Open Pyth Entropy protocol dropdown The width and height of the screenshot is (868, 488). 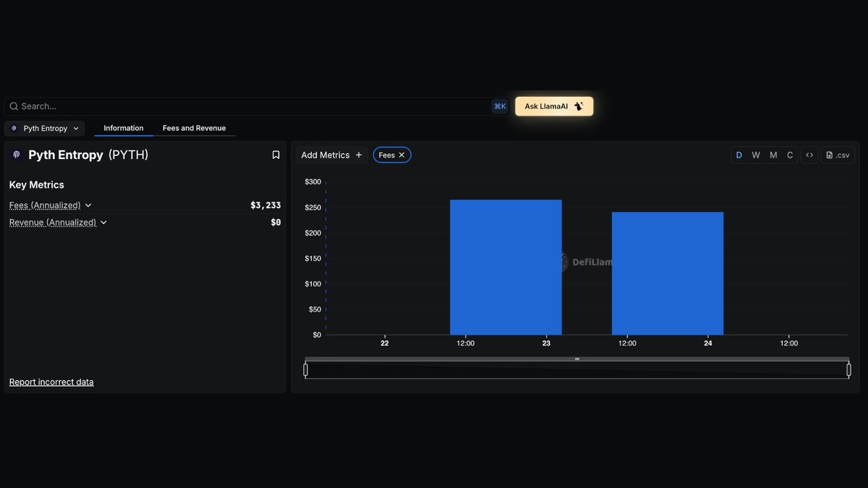[45, 129]
